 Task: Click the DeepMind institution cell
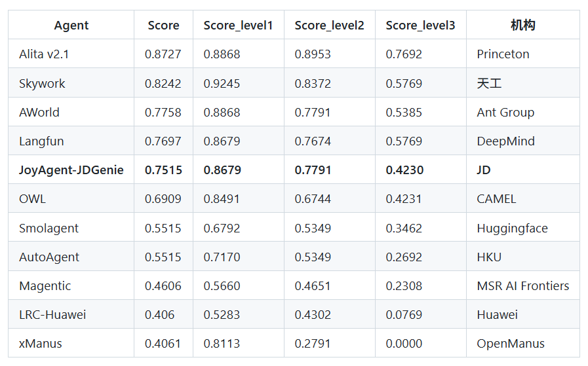522,141
